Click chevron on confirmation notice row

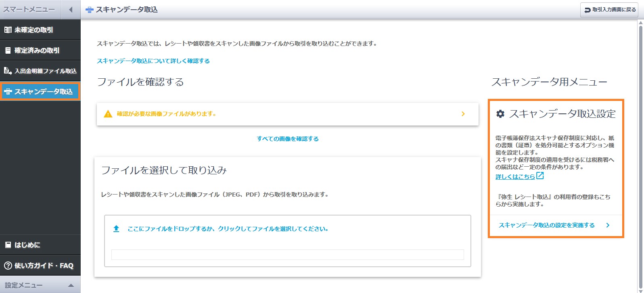[463, 114]
